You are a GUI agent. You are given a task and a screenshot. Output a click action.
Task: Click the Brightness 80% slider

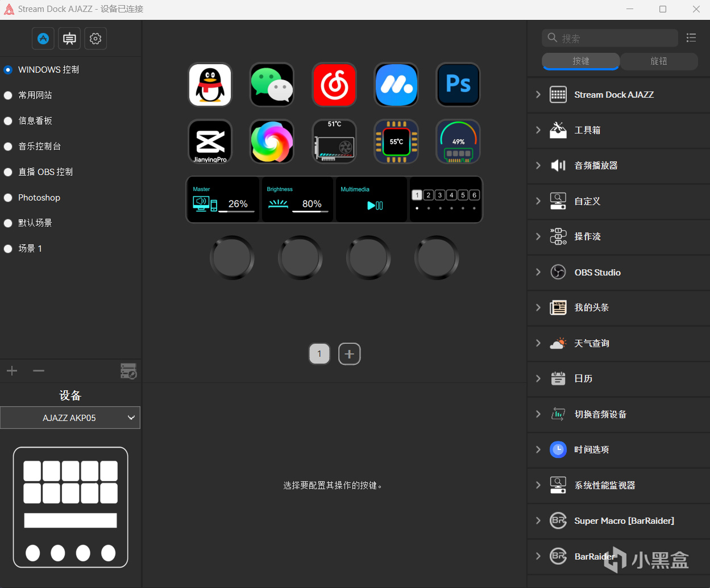tap(297, 200)
